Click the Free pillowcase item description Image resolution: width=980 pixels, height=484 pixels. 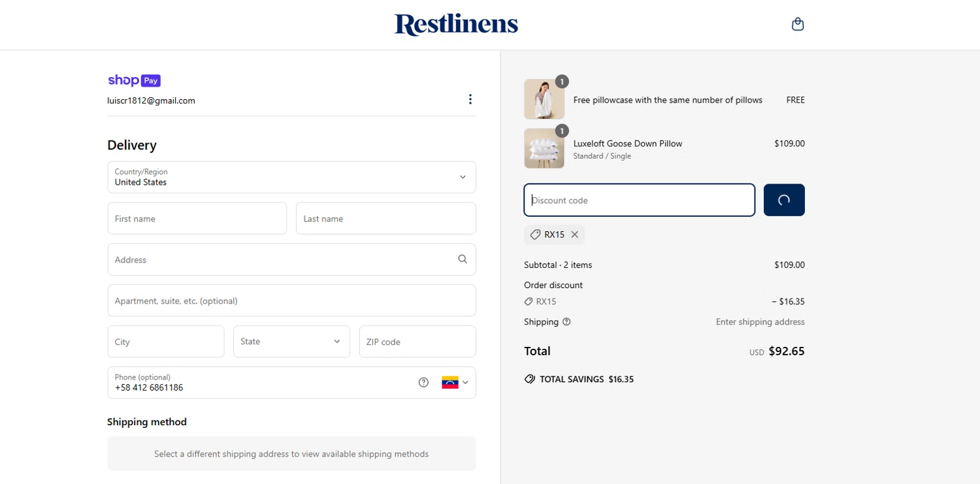pyautogui.click(x=668, y=100)
